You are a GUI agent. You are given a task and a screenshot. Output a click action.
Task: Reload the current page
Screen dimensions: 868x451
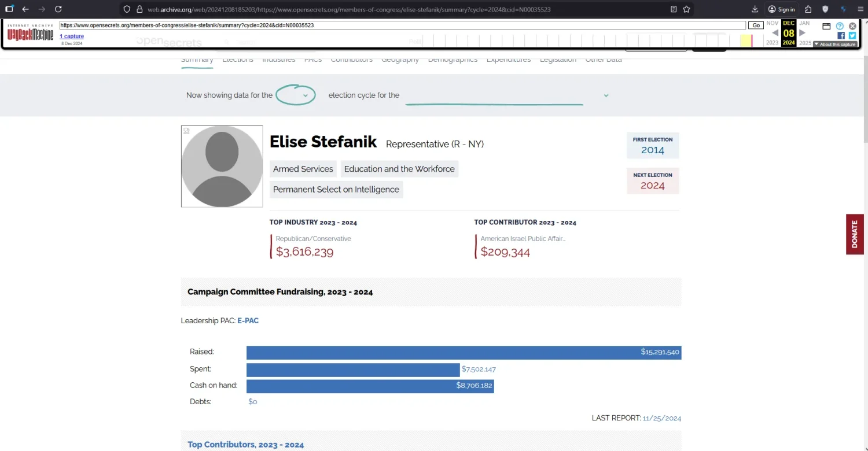58,9
